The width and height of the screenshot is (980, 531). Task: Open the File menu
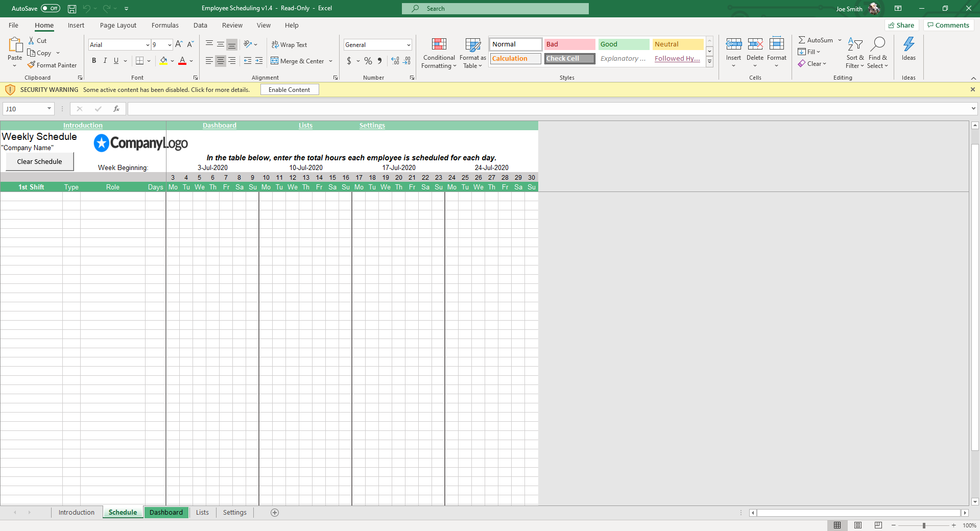tap(14, 25)
